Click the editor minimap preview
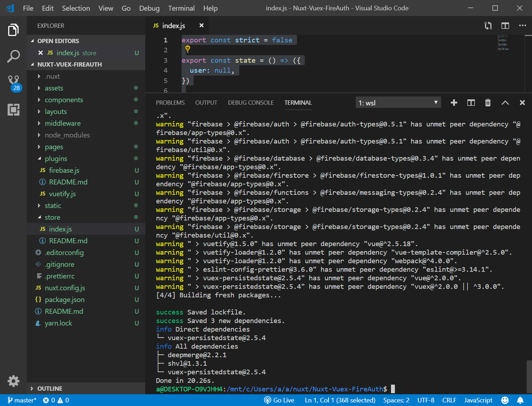 (x=503, y=42)
